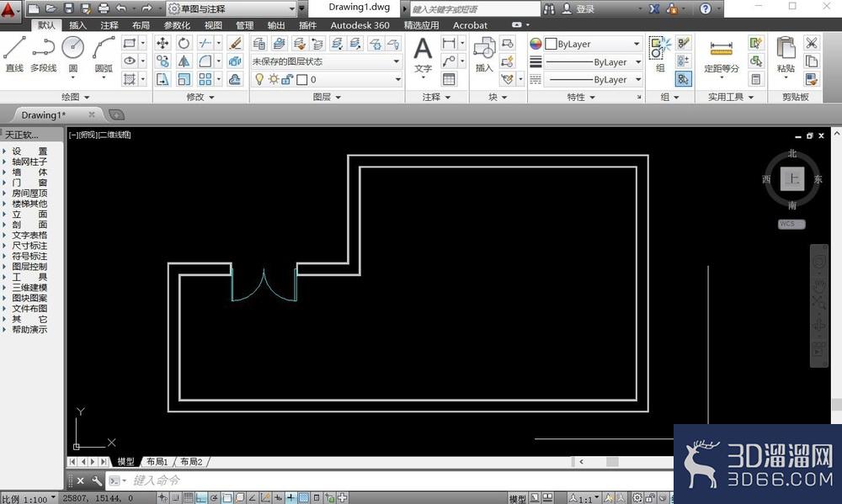
Task: Click the 粘贴 paste icon
Action: tap(786, 56)
